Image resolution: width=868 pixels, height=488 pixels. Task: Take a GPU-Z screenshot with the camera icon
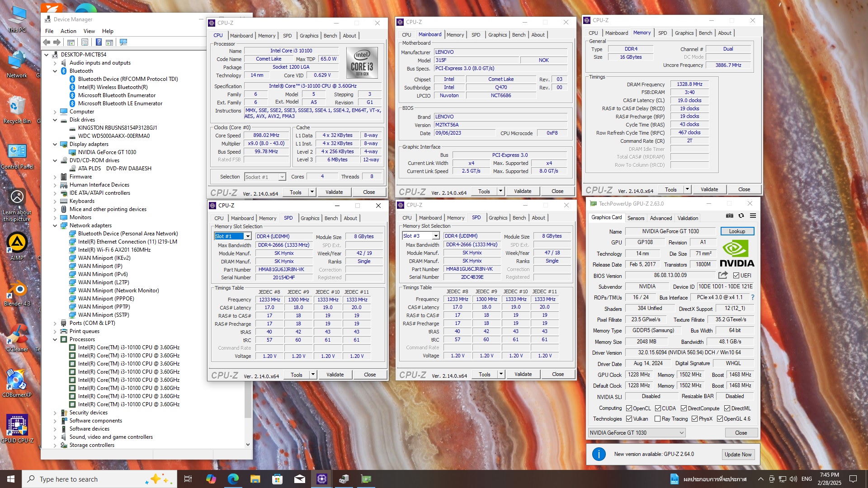point(730,216)
